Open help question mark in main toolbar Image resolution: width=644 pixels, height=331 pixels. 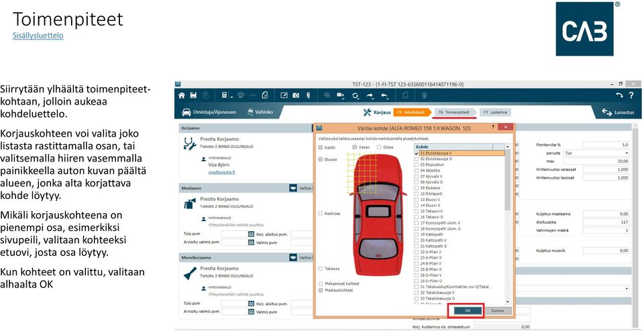tap(631, 95)
